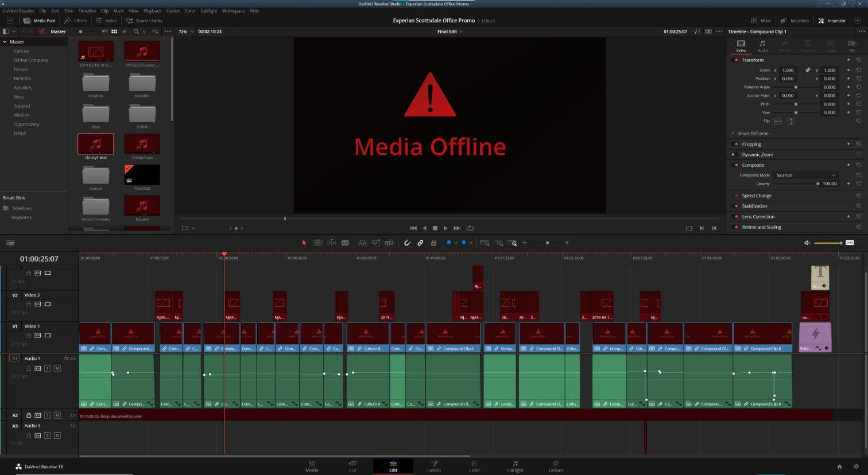Open Timeline View Options icon
Viewport: 868px width, 475px height.
pos(10,243)
